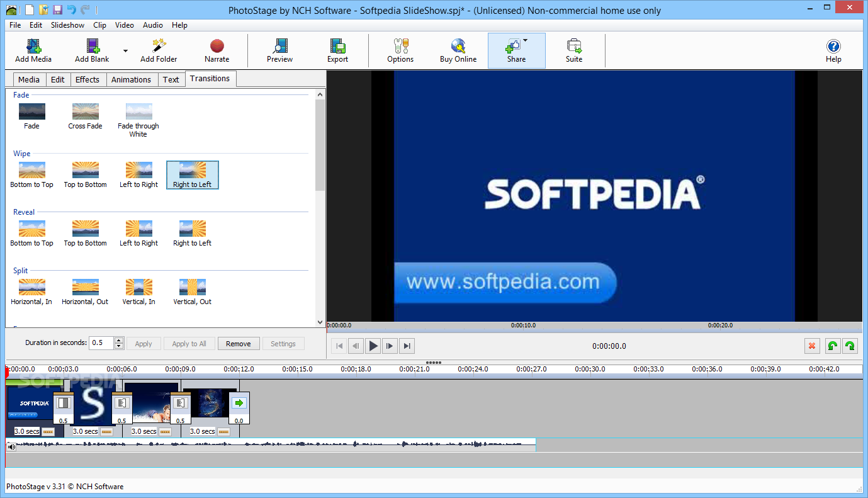Increase duration with the spinner up arrow

pyautogui.click(x=119, y=340)
